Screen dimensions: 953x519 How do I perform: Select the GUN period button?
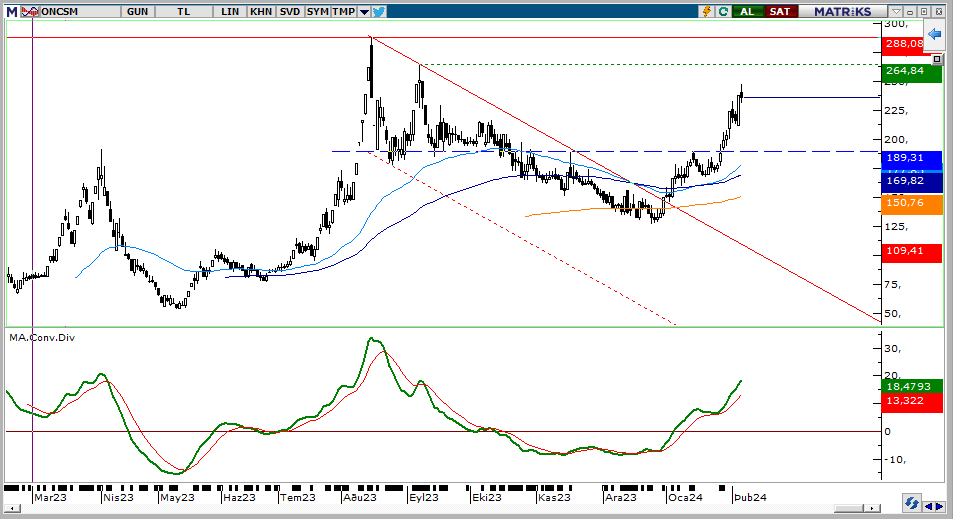tap(138, 12)
